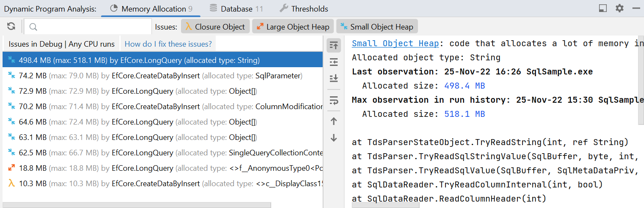The width and height of the screenshot is (644, 208).
Task: Select the 18.8 MB AnonymousType0 issue
Action: 163,168
